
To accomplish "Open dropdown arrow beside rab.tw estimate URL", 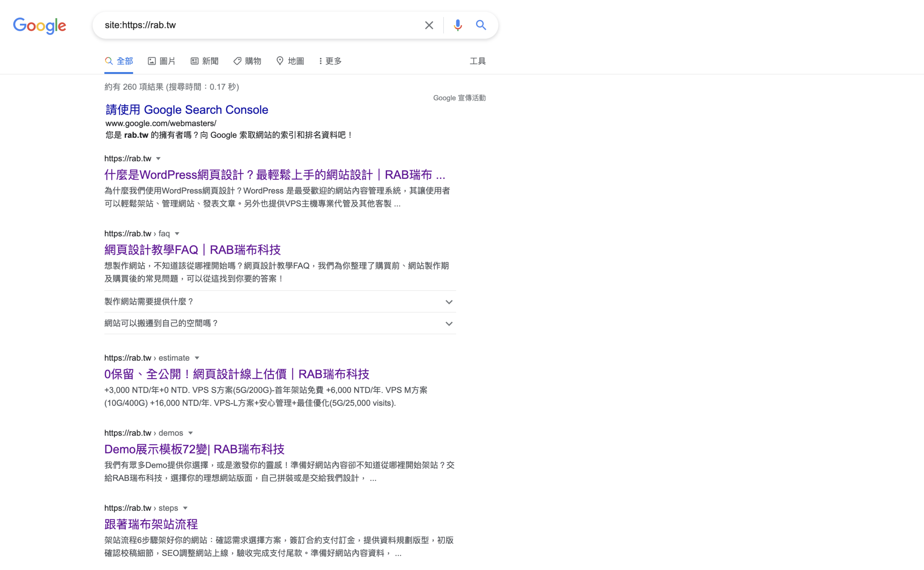I will click(x=197, y=358).
